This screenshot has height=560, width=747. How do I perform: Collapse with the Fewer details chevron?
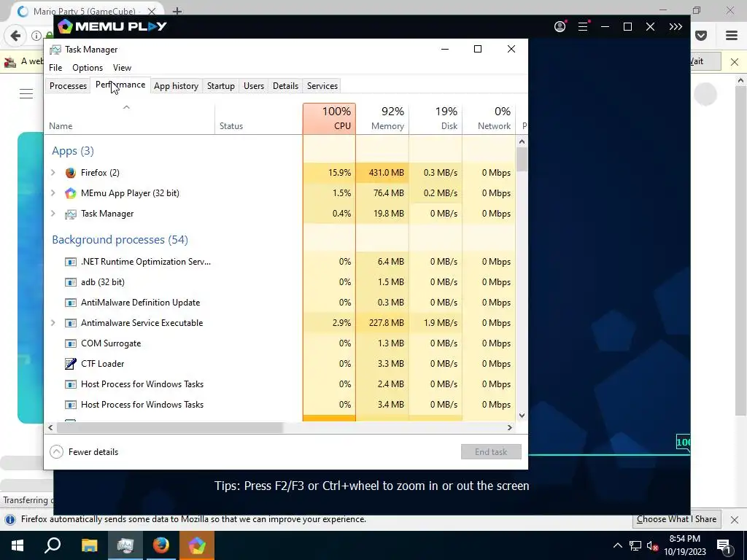[56, 452]
